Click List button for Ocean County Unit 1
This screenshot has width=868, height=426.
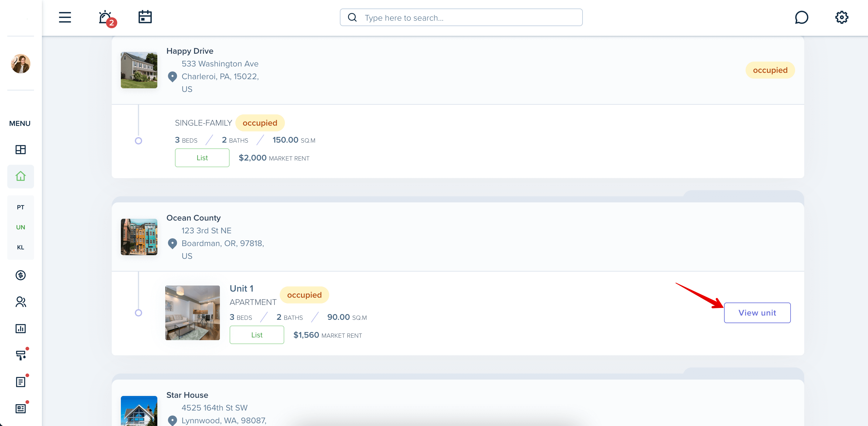point(257,335)
